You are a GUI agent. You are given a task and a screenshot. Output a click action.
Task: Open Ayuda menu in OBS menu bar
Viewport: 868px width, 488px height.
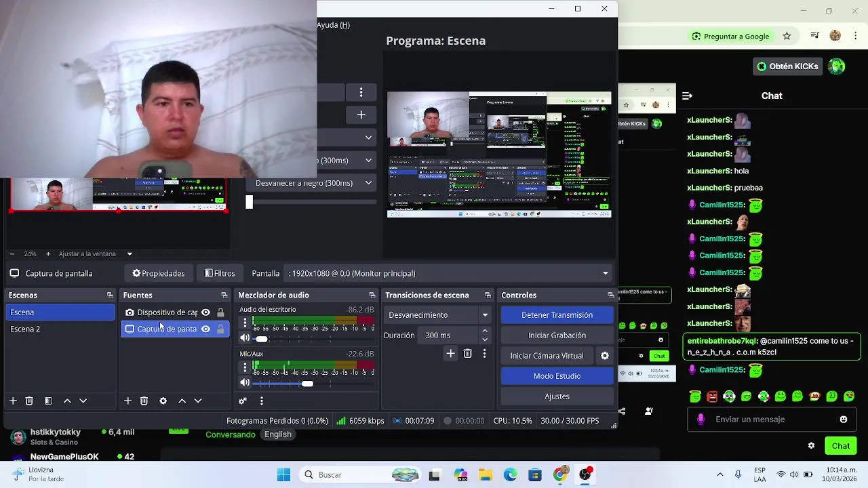pyautogui.click(x=333, y=25)
